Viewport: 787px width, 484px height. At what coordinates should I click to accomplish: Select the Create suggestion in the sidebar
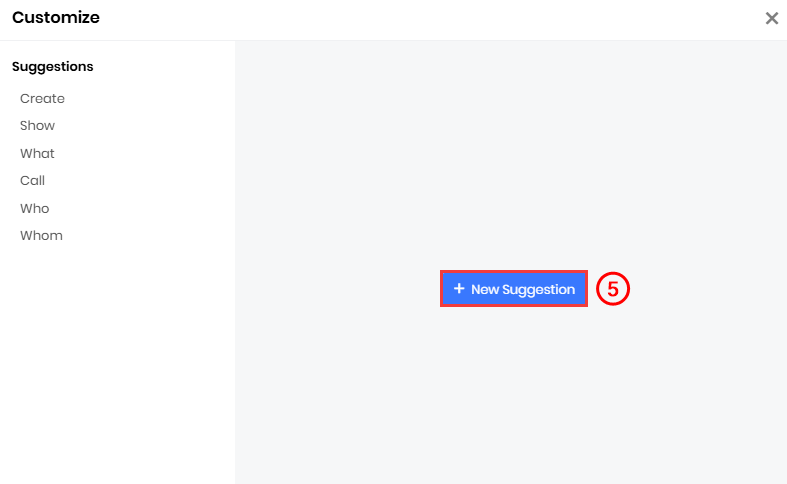tap(42, 98)
